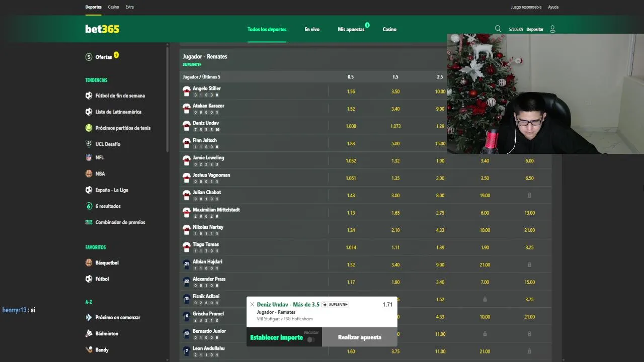Select Maximilian Mittelstadt odds 13.00

pyautogui.click(x=529, y=213)
